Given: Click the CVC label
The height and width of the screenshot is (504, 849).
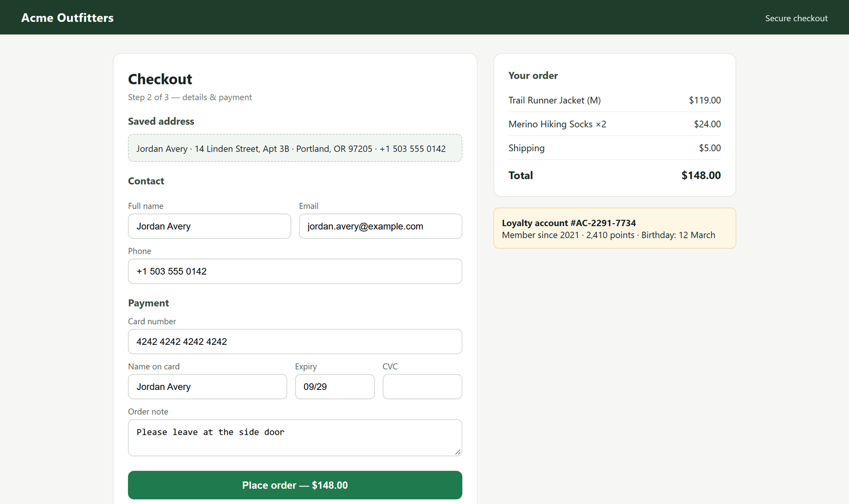Looking at the screenshot, I should click(x=390, y=367).
